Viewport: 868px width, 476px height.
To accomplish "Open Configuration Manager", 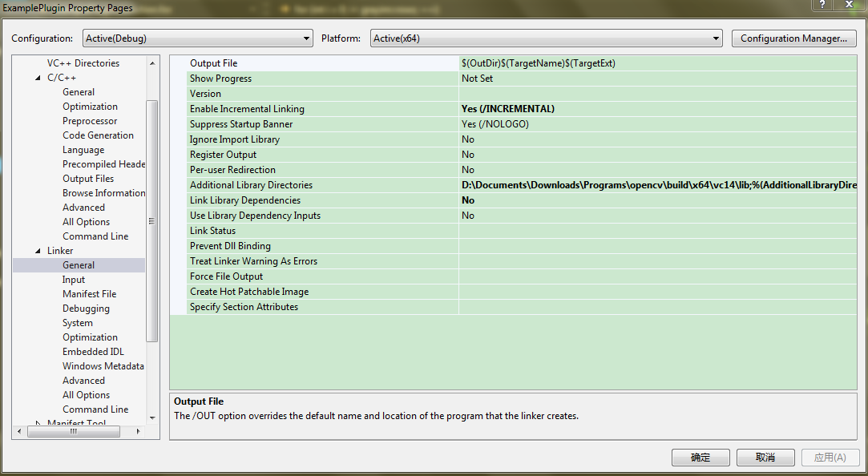I will click(793, 38).
